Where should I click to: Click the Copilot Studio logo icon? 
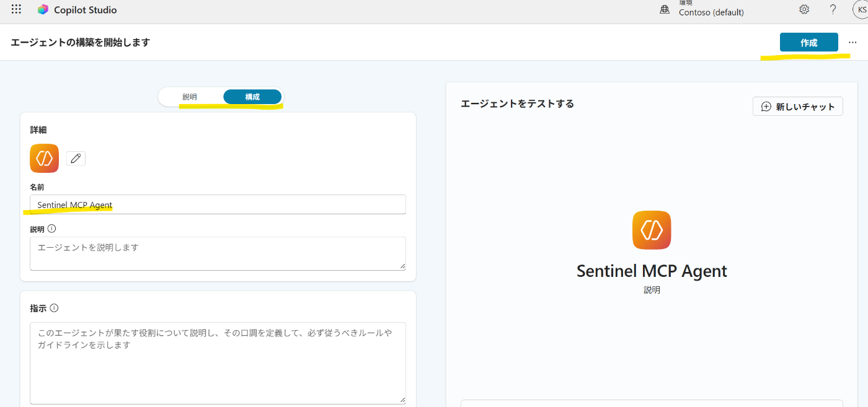pos(43,10)
